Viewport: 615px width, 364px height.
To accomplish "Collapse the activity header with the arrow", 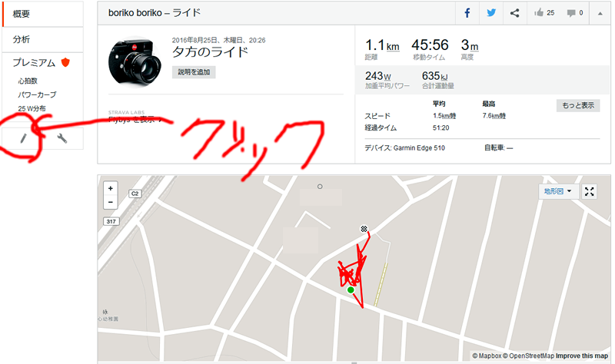I will 600,13.
